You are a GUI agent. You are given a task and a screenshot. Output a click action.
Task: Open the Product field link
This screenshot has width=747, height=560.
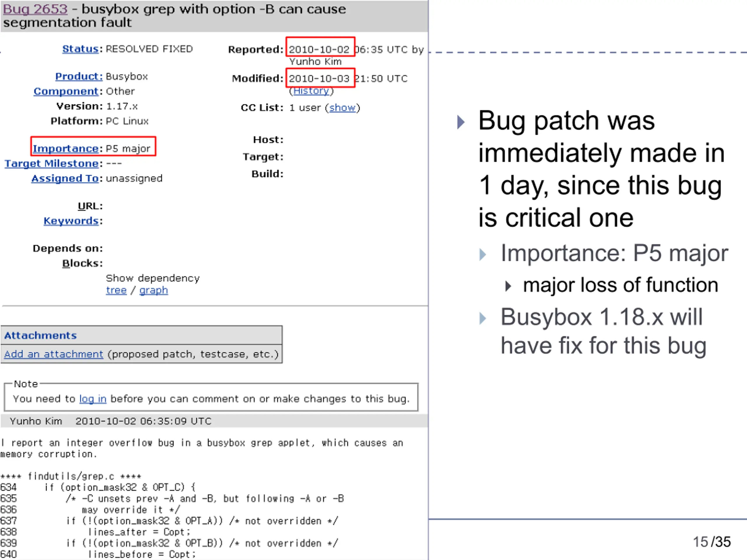click(x=79, y=76)
